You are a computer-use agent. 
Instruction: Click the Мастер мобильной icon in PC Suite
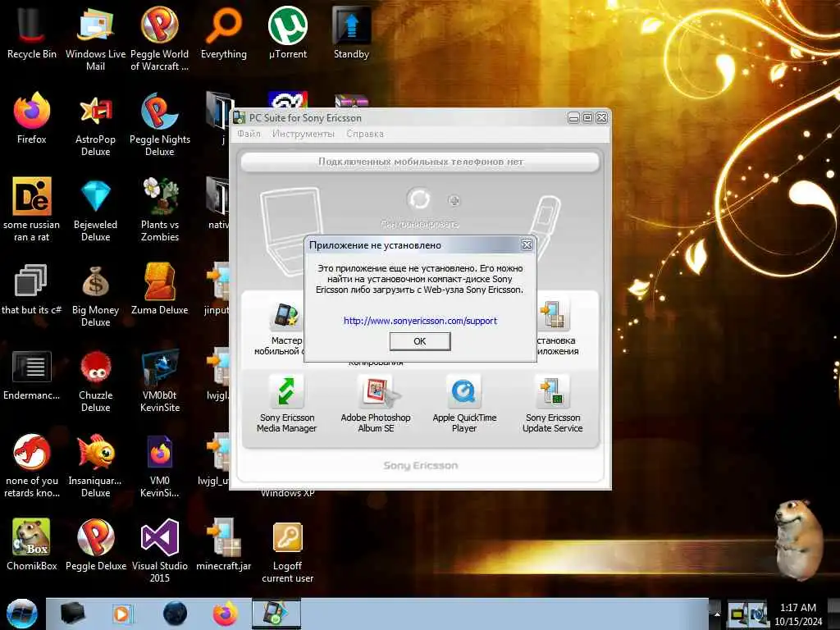(x=286, y=315)
